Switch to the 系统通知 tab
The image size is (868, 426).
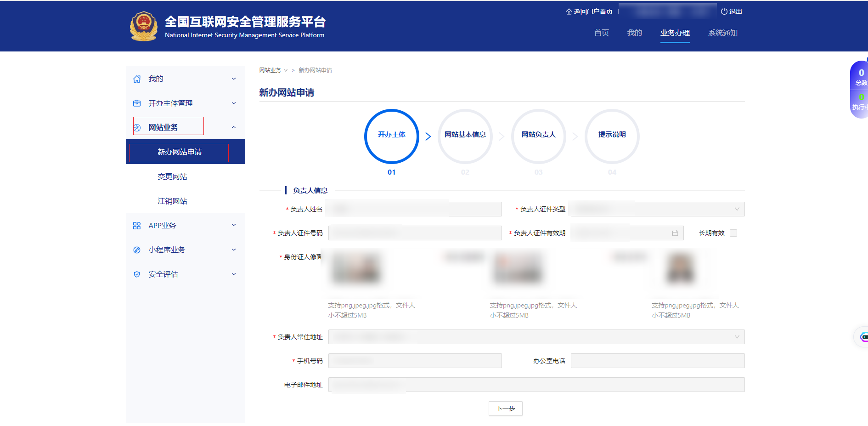coord(722,33)
